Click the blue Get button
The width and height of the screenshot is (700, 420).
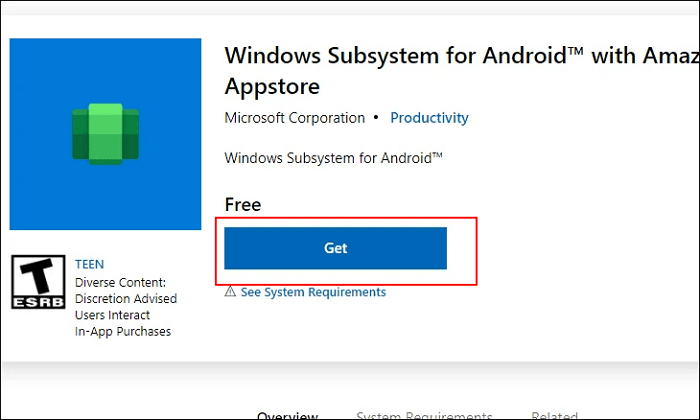tap(335, 248)
